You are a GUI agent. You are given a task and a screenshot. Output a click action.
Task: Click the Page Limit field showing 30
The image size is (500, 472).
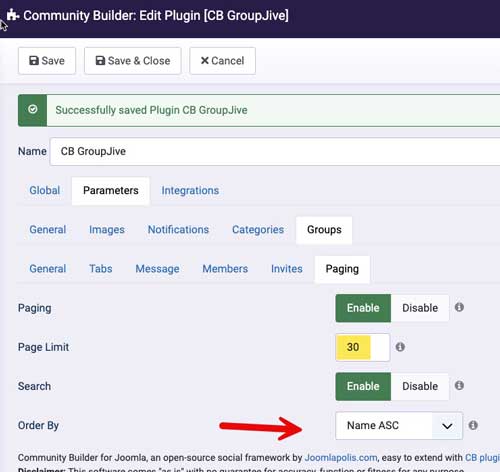[x=363, y=347]
